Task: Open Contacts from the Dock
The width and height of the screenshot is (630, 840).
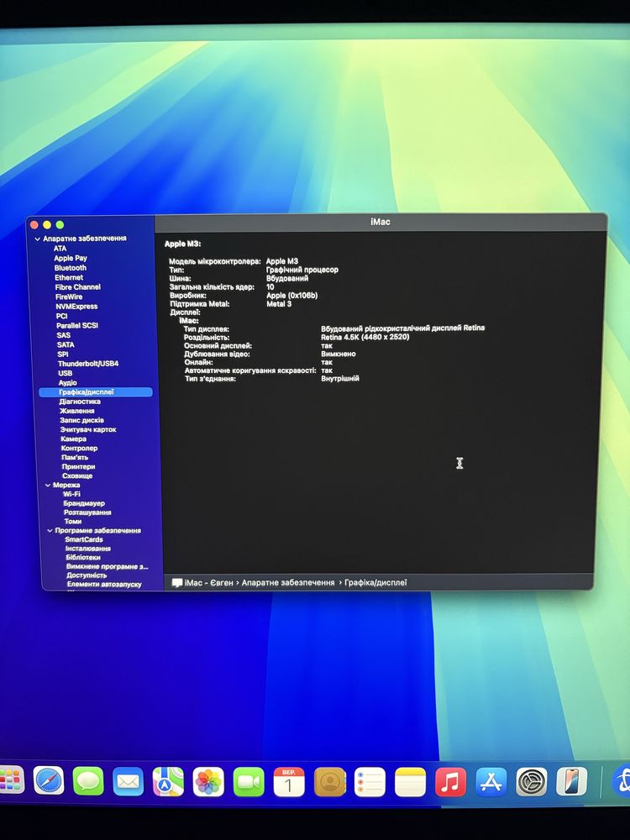Action: 329,782
